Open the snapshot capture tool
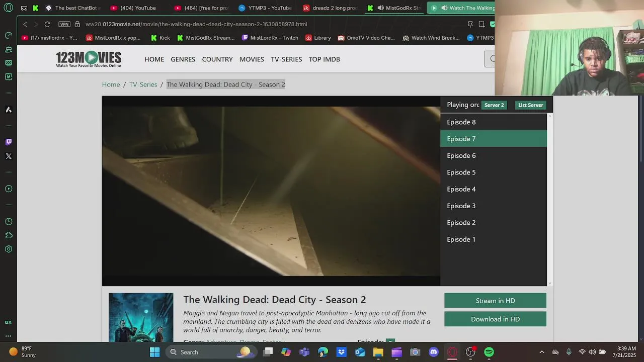Screen dimensions: 644x362 [481, 24]
